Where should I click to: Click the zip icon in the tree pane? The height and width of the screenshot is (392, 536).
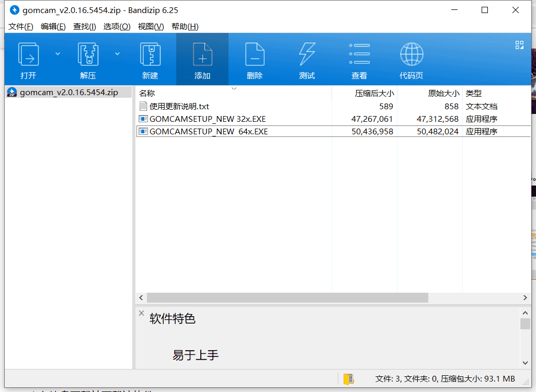click(x=12, y=93)
